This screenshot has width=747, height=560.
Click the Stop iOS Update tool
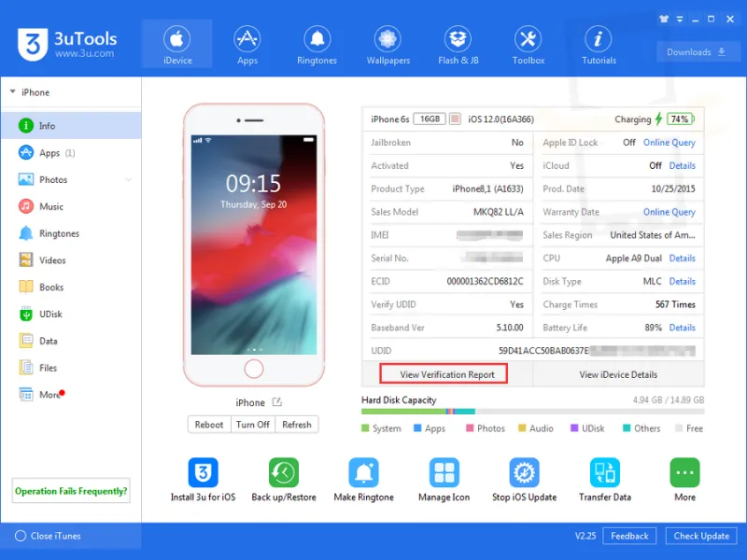point(524,480)
